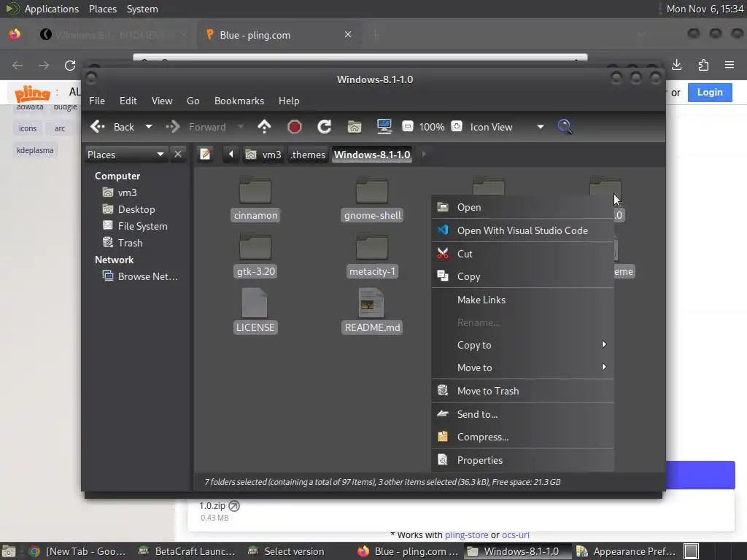Open the ocs-url link

coord(516,534)
